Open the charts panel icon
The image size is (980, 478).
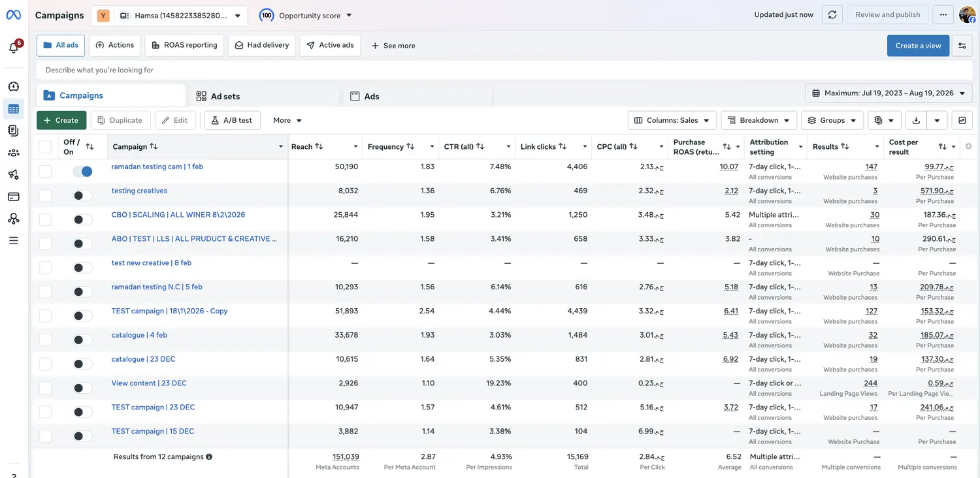tap(962, 120)
